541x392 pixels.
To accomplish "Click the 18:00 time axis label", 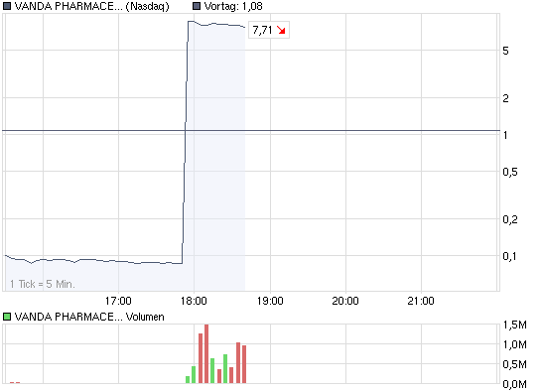I will click(194, 301).
